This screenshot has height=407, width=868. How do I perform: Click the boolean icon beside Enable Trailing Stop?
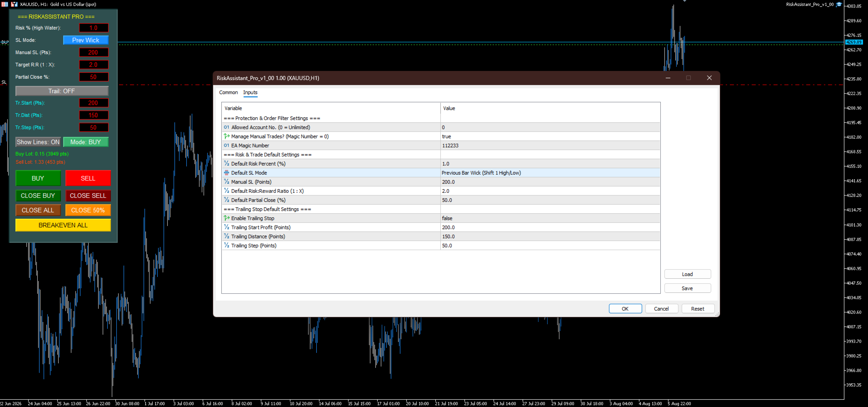226,218
